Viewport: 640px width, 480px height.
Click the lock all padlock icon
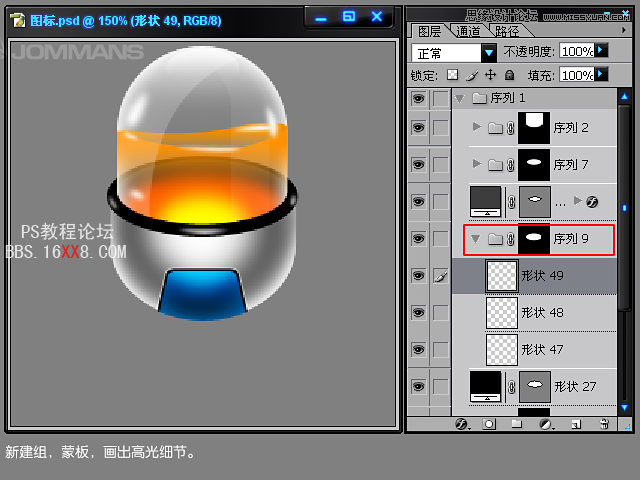tap(509, 75)
